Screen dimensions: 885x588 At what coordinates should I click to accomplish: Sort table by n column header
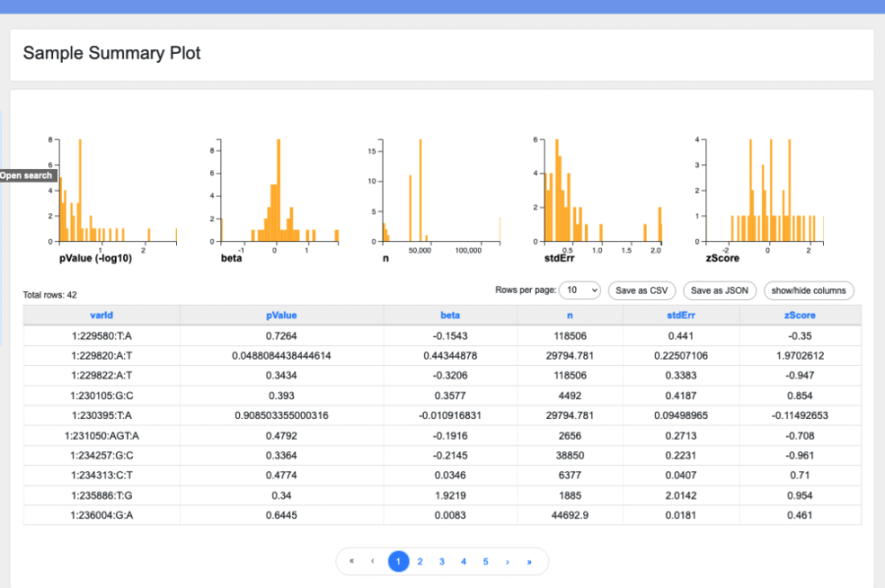click(x=569, y=316)
